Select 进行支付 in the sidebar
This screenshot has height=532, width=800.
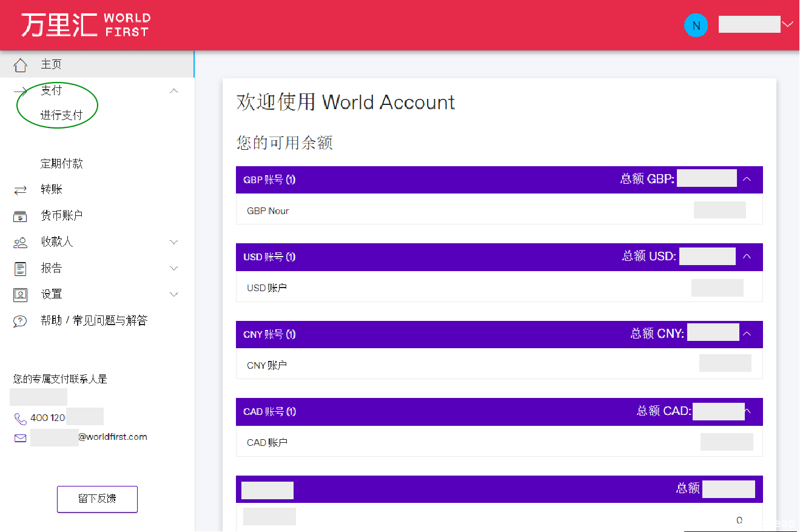click(x=61, y=115)
